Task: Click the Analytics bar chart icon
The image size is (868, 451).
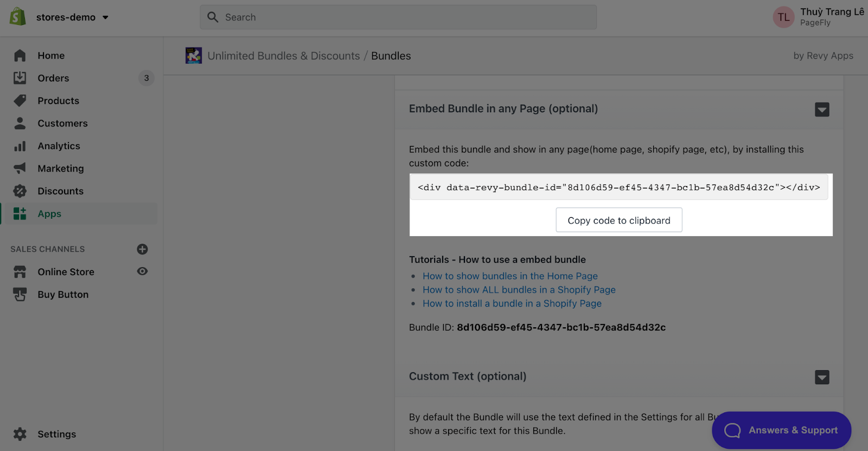Action: click(20, 146)
